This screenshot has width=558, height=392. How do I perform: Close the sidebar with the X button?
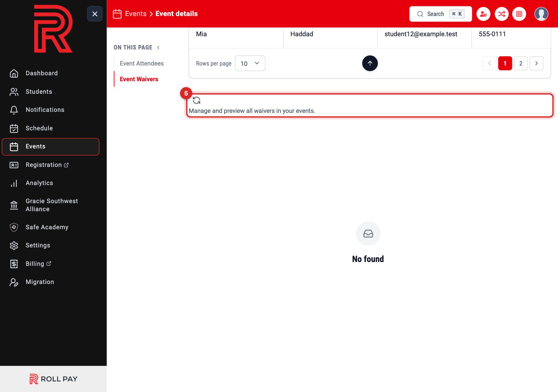[x=95, y=14]
